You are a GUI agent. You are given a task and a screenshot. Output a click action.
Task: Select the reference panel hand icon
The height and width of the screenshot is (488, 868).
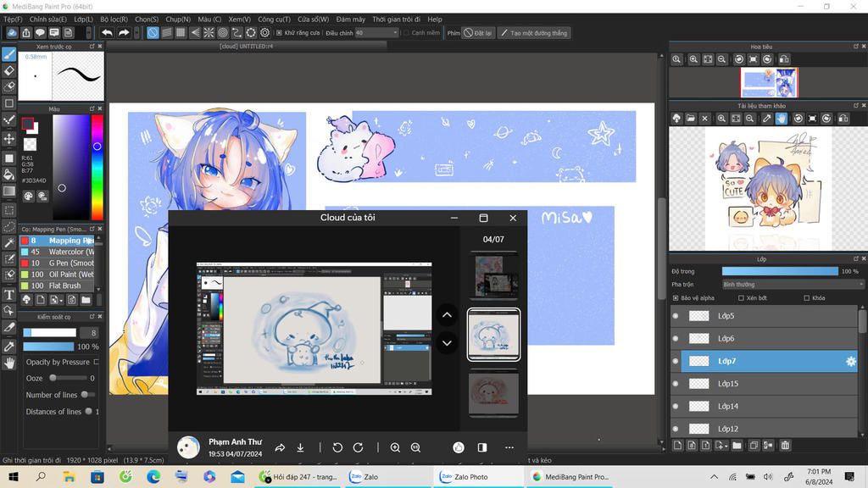tap(781, 119)
